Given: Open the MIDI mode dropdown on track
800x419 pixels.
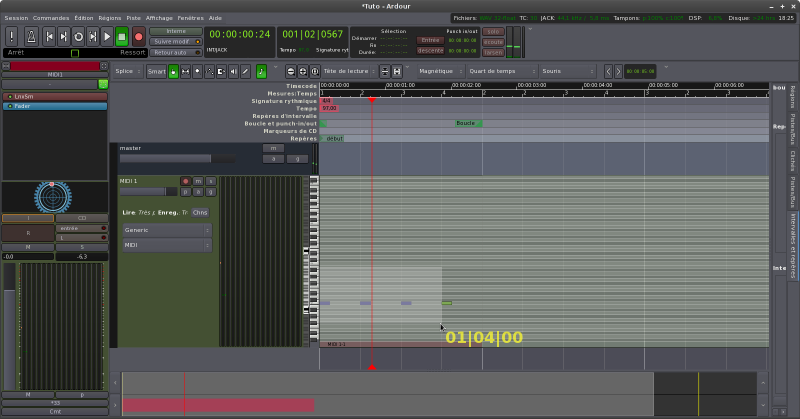Looking at the screenshot, I should 167,245.
